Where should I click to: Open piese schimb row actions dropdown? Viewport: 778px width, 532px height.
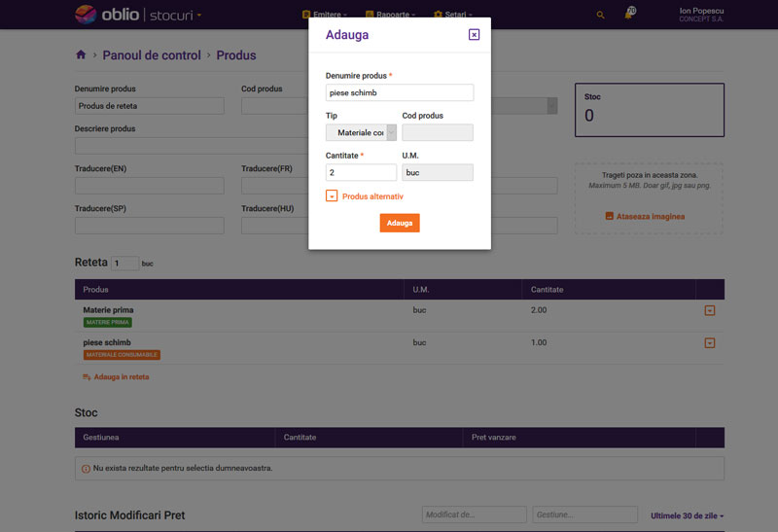(710, 343)
